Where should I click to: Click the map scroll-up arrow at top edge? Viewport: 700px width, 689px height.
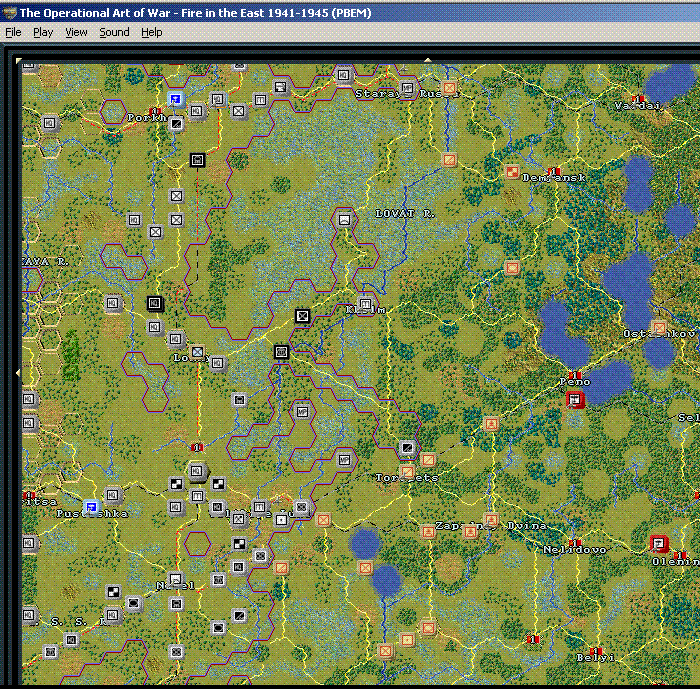[x=428, y=60]
